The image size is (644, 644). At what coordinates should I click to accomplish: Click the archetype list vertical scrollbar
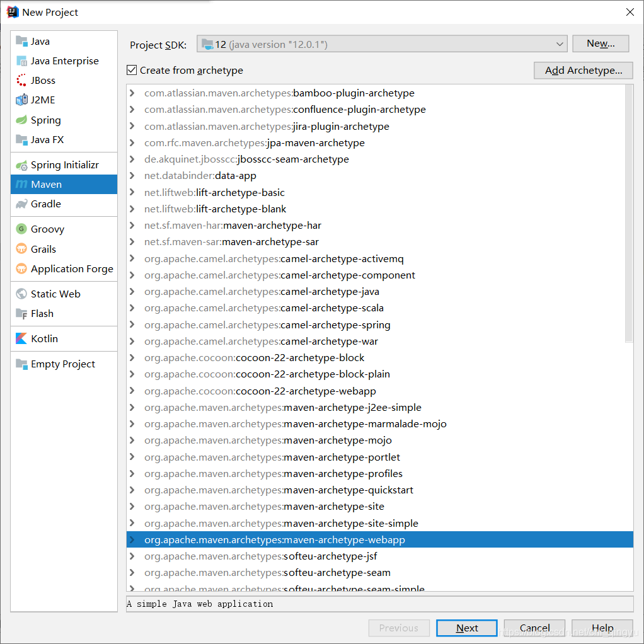629,214
